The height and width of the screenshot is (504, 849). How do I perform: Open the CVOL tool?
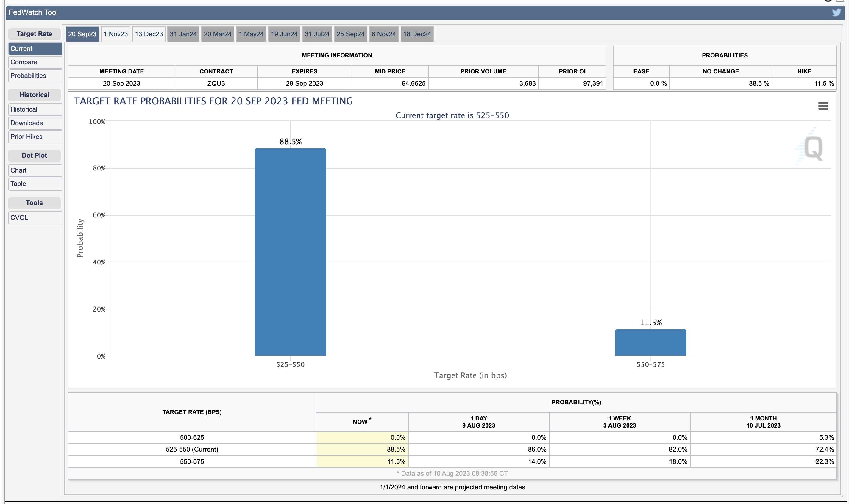35,218
